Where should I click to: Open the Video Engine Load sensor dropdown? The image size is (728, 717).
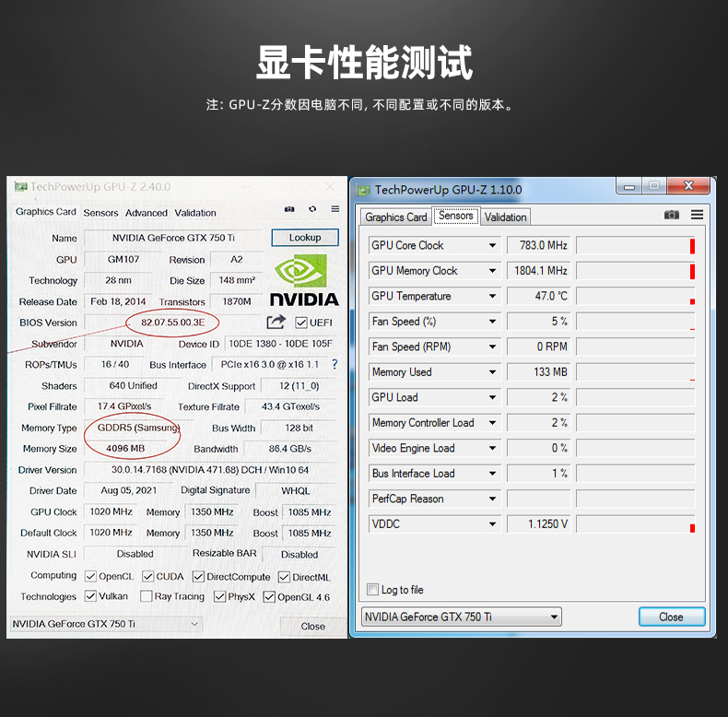tap(492, 448)
